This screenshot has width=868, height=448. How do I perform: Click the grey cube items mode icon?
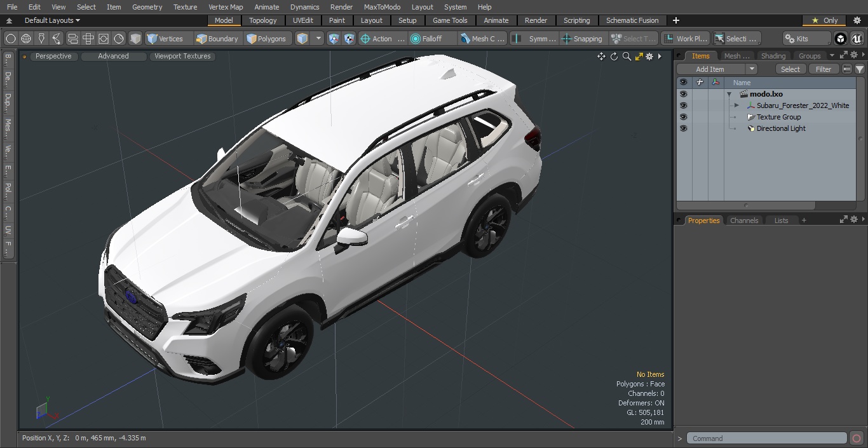coord(135,39)
